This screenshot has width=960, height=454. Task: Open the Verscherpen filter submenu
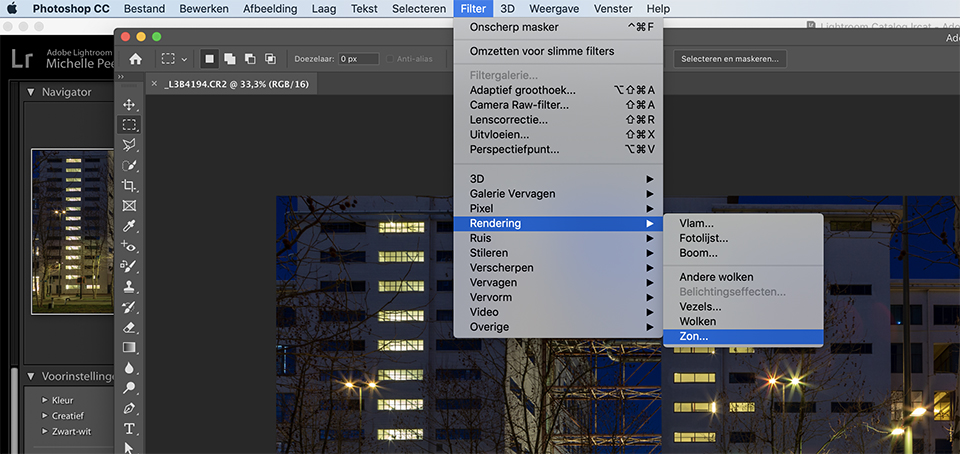(558, 268)
